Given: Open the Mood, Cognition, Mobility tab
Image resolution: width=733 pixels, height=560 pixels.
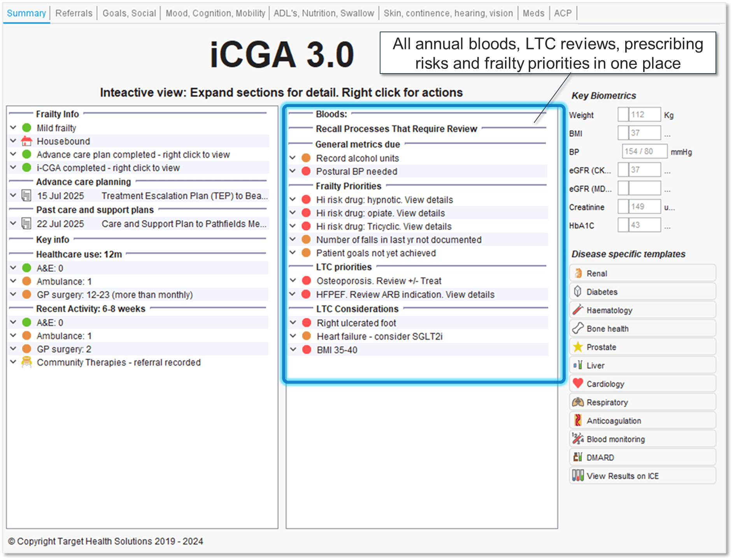Looking at the screenshot, I should pos(215,13).
